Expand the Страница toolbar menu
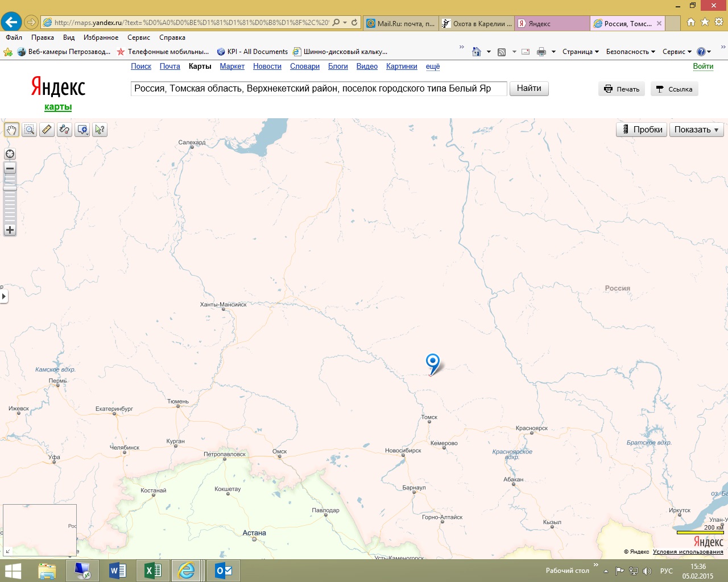The width and height of the screenshot is (728, 582). pyautogui.click(x=580, y=52)
